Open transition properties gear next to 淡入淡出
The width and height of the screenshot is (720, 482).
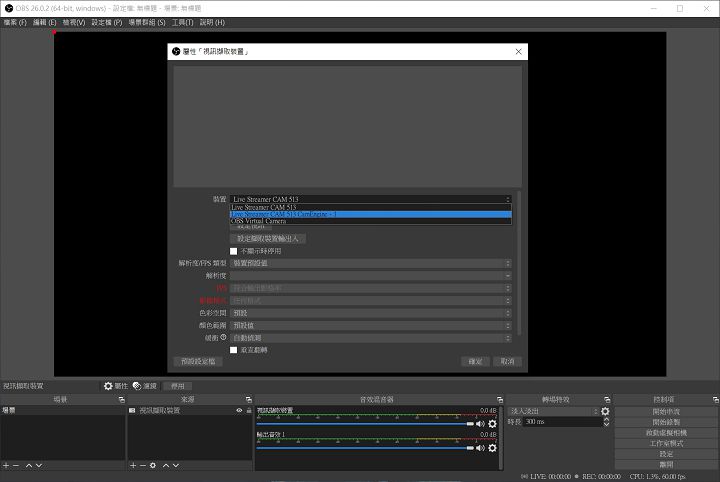[605, 411]
